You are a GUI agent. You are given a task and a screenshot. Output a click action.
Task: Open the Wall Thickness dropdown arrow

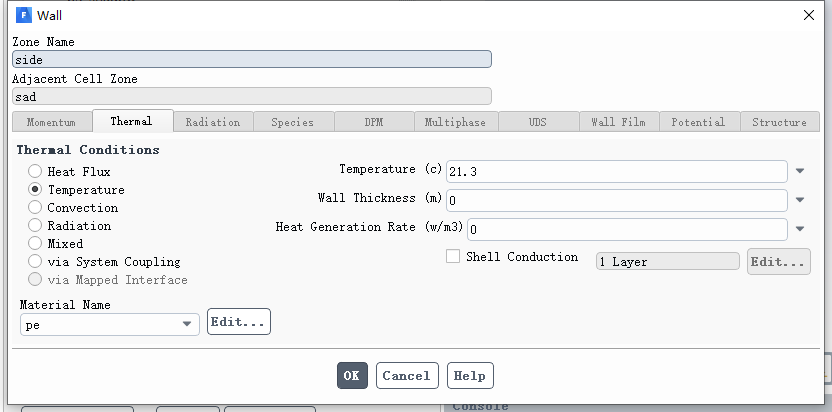click(x=800, y=200)
